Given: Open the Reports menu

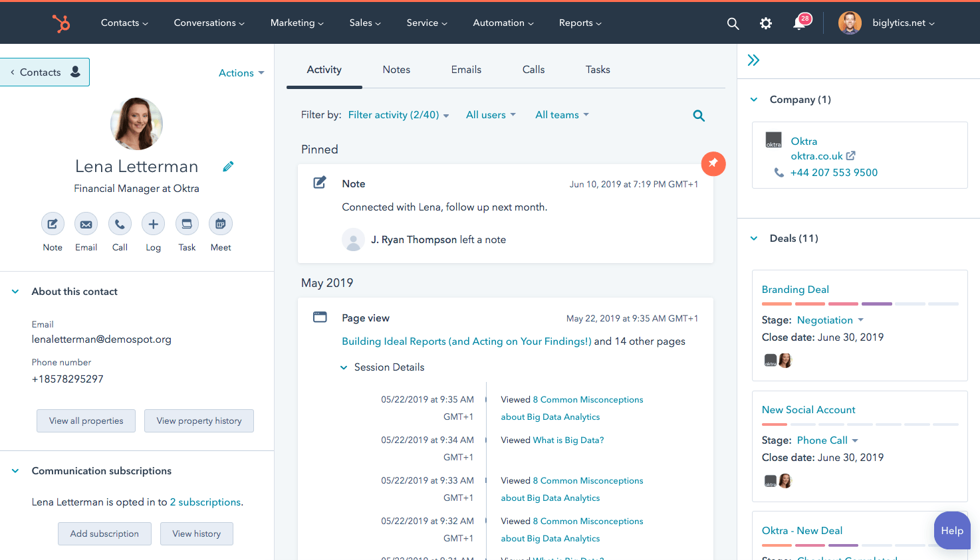Looking at the screenshot, I should 580,23.
